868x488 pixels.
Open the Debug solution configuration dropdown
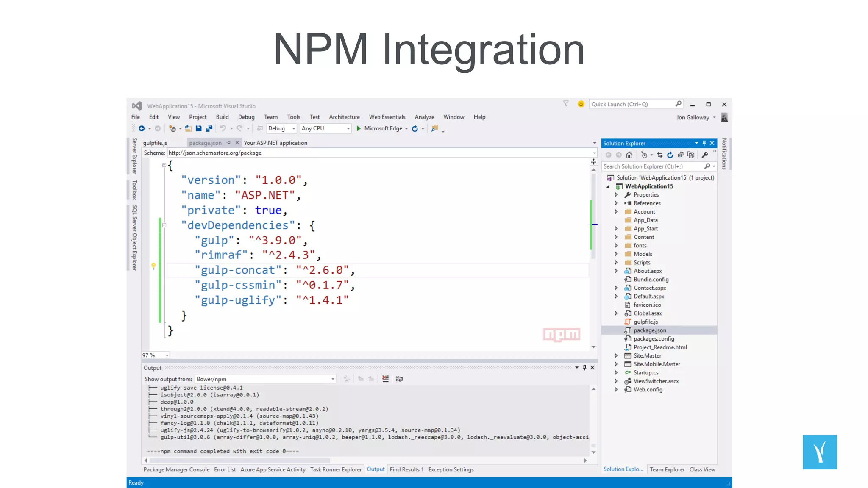pyautogui.click(x=281, y=128)
